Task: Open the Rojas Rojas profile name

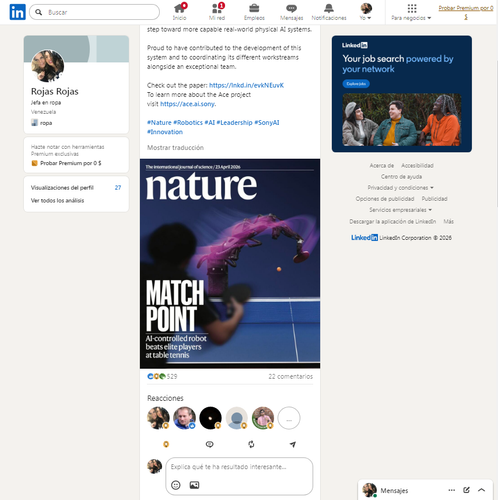Action: 55,91
